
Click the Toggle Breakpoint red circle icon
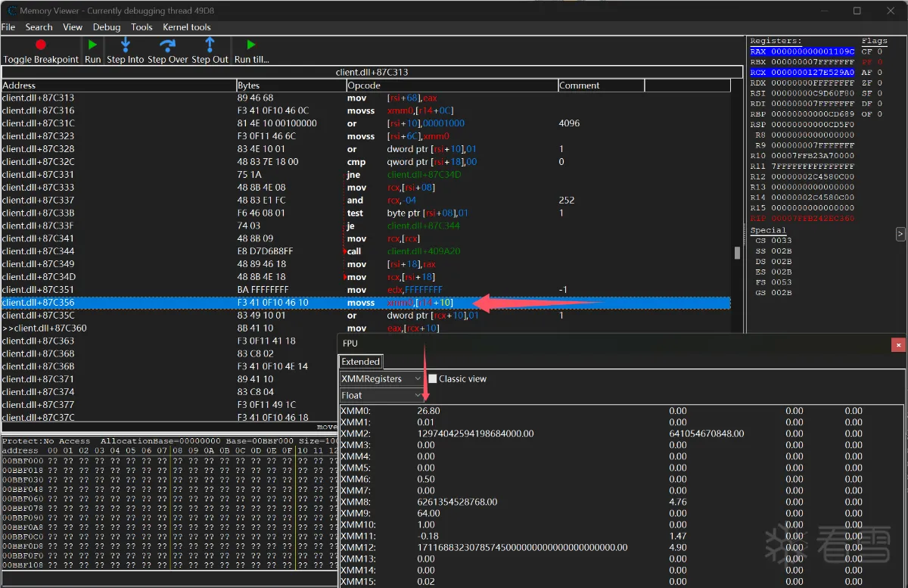pyautogui.click(x=41, y=45)
